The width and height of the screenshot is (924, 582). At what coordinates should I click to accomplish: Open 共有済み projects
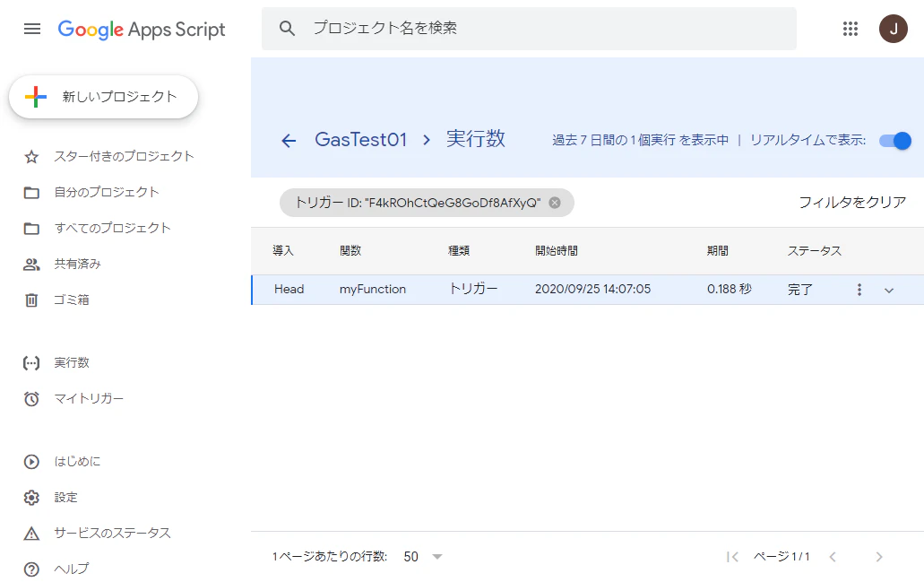pos(77,265)
